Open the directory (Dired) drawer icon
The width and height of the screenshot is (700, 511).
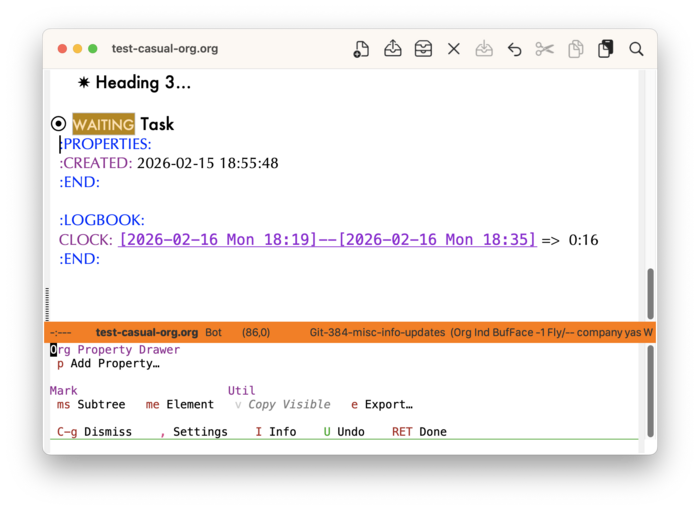[423, 49]
